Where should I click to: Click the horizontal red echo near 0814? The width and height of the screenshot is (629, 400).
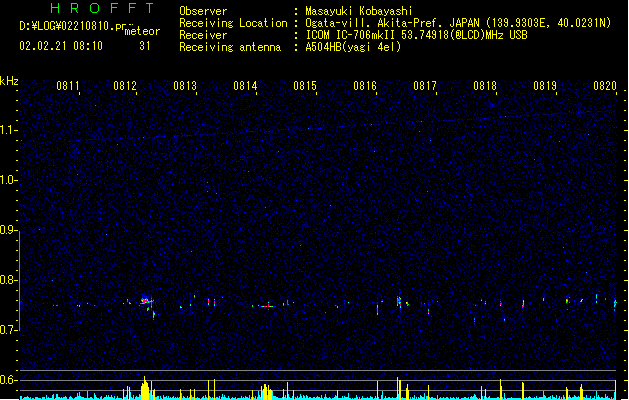coord(266,307)
